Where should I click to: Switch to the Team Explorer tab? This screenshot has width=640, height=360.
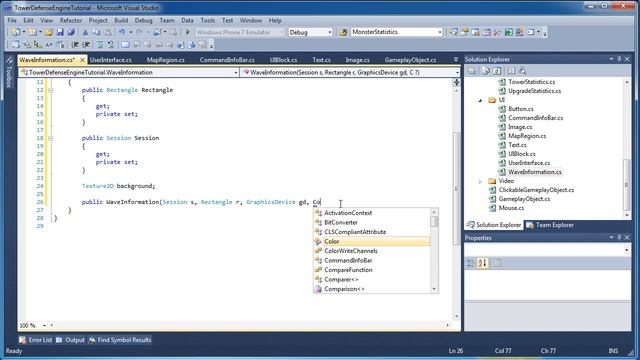550,225
